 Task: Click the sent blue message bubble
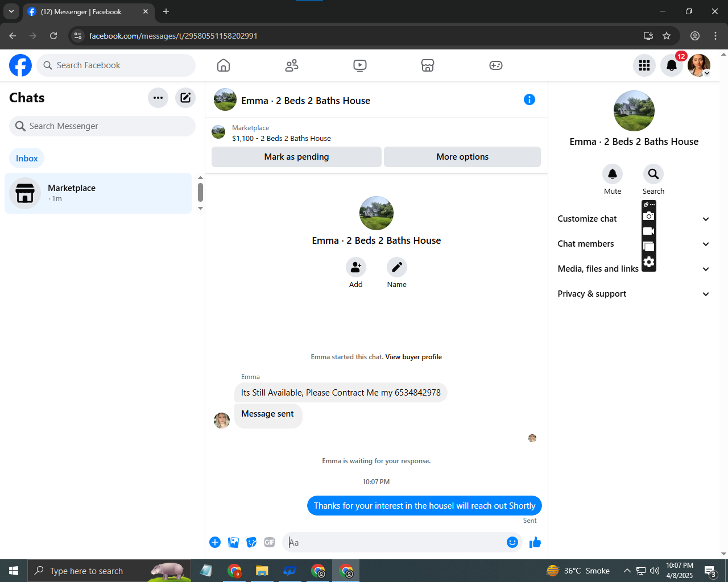point(424,506)
